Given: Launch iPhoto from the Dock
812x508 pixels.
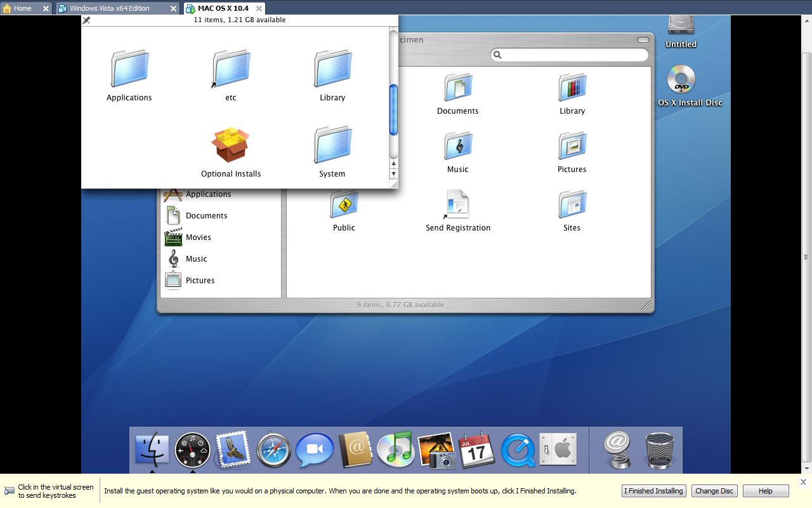Looking at the screenshot, I should (436, 450).
